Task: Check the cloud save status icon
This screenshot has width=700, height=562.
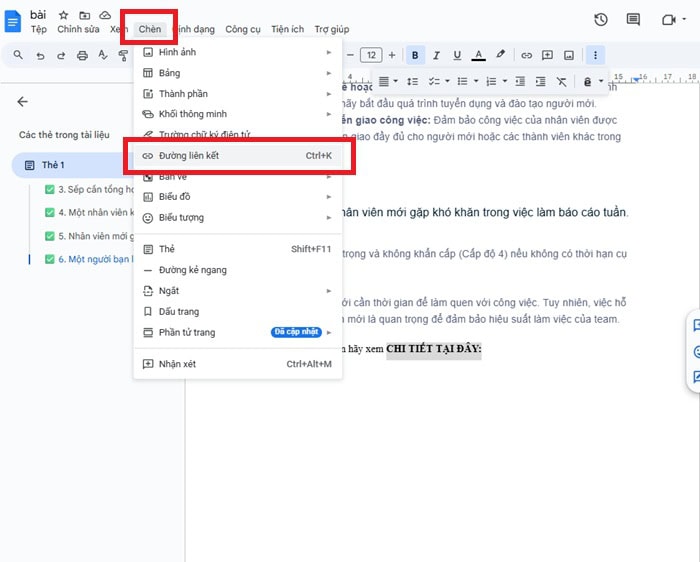Action: (105, 16)
